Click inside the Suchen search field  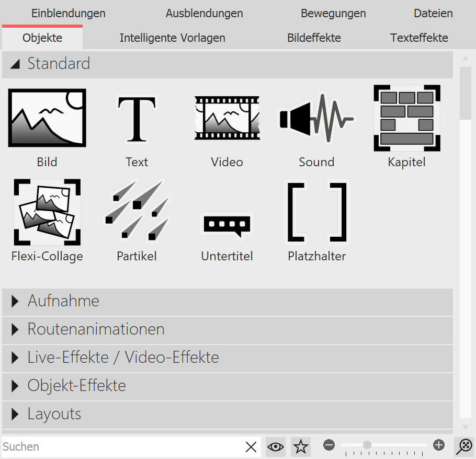pyautogui.click(x=105, y=446)
